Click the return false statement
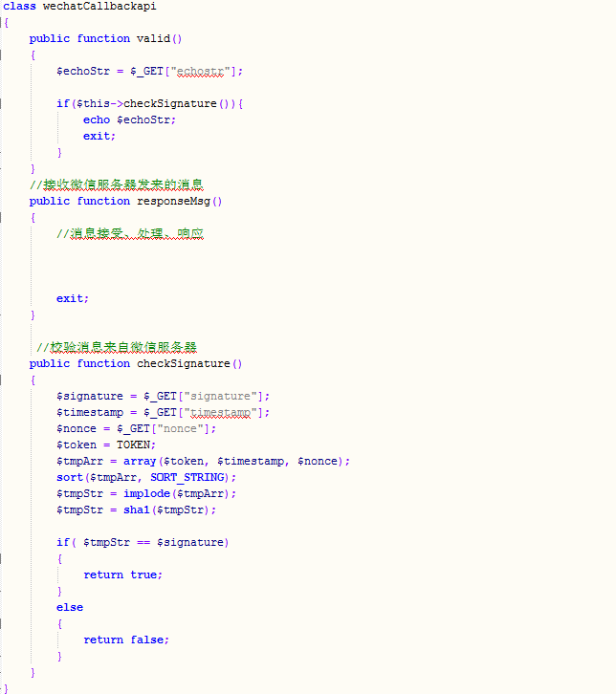Screen dimensions: 616x694 point(125,640)
